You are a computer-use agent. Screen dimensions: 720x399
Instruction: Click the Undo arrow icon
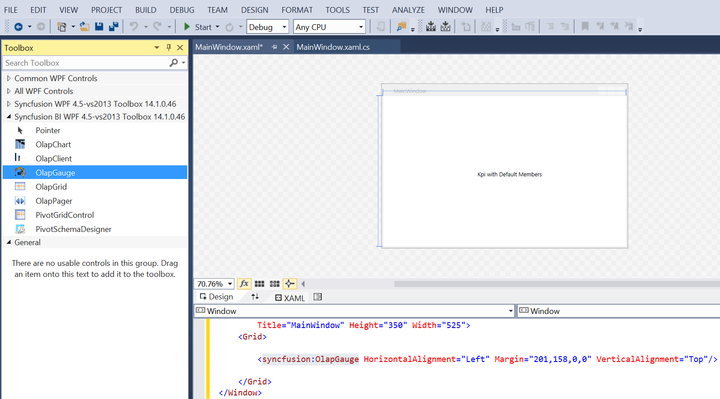[134, 27]
